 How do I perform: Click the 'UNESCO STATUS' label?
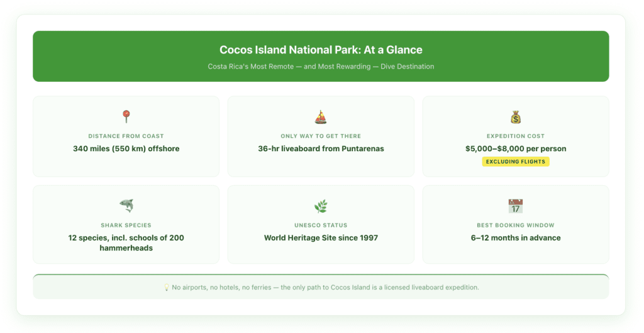(321, 225)
